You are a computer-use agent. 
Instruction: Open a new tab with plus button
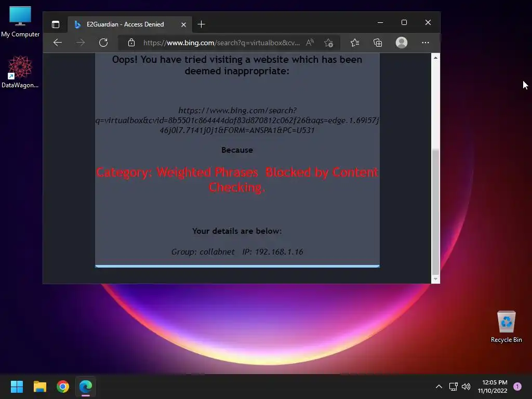[x=201, y=24]
